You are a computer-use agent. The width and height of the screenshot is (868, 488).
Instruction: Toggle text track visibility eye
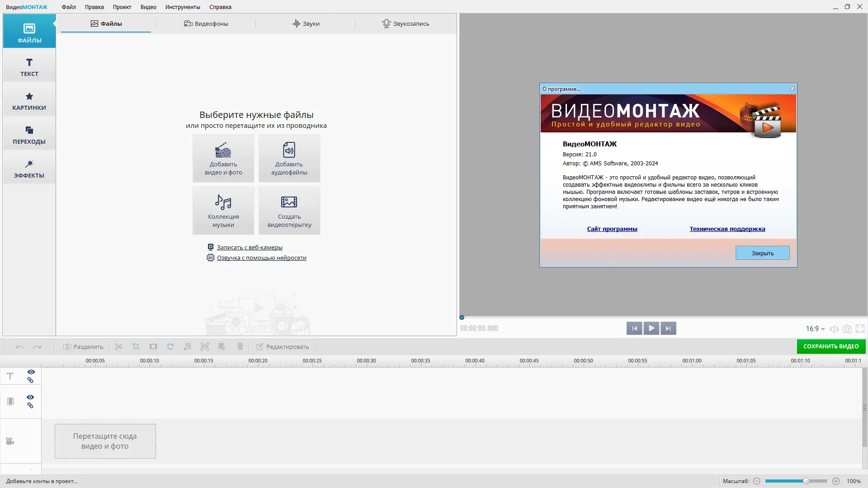pyautogui.click(x=31, y=372)
